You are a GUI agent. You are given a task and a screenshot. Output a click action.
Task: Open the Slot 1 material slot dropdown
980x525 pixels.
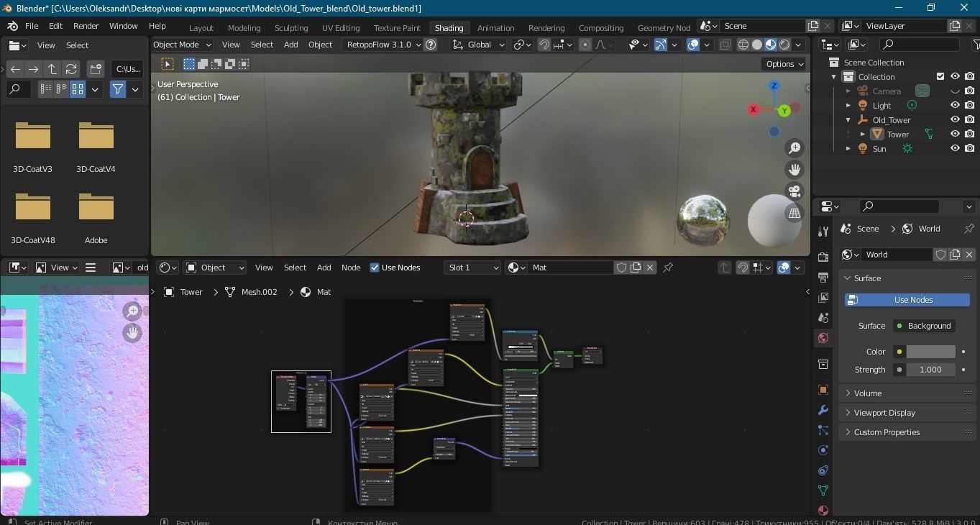pyautogui.click(x=472, y=268)
